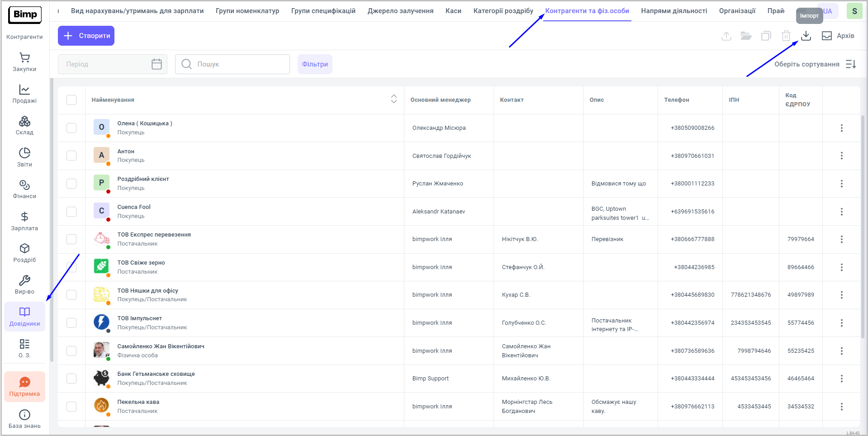
Task: Open База знань knowledge base
Action: (24, 419)
